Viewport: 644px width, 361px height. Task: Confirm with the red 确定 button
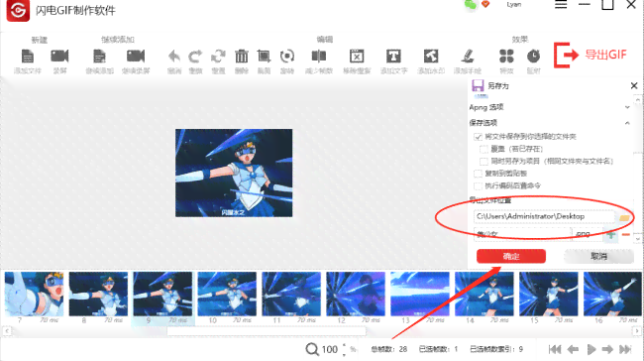(x=511, y=256)
